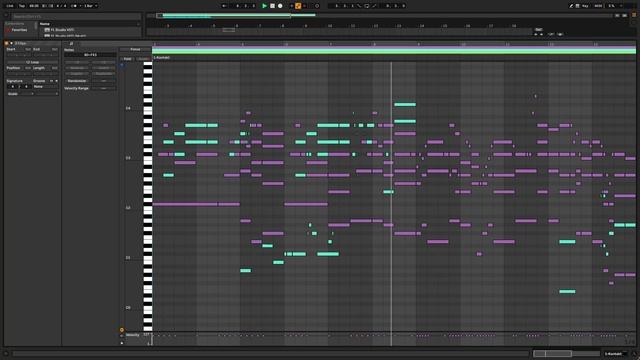Screen dimensions: 640x360
Task: Click the Stop button in transport
Action: [272, 6]
